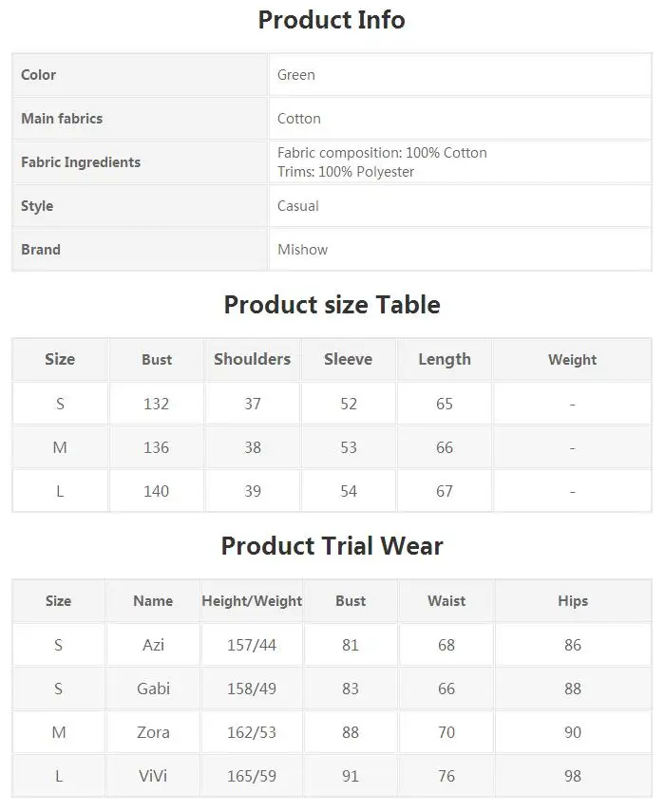Select bust value 132 for size S
This screenshot has height=812, width=665.
click(x=156, y=404)
